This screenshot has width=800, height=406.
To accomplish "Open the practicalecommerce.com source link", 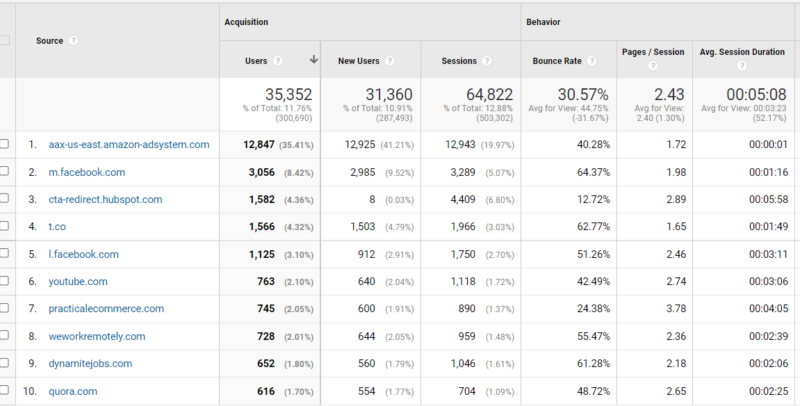I will pyautogui.click(x=106, y=309).
